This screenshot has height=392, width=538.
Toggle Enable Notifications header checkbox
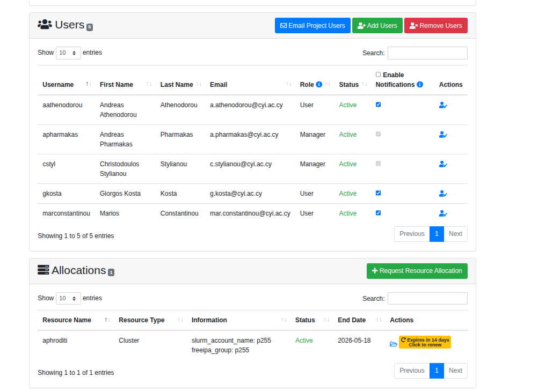[x=378, y=75]
